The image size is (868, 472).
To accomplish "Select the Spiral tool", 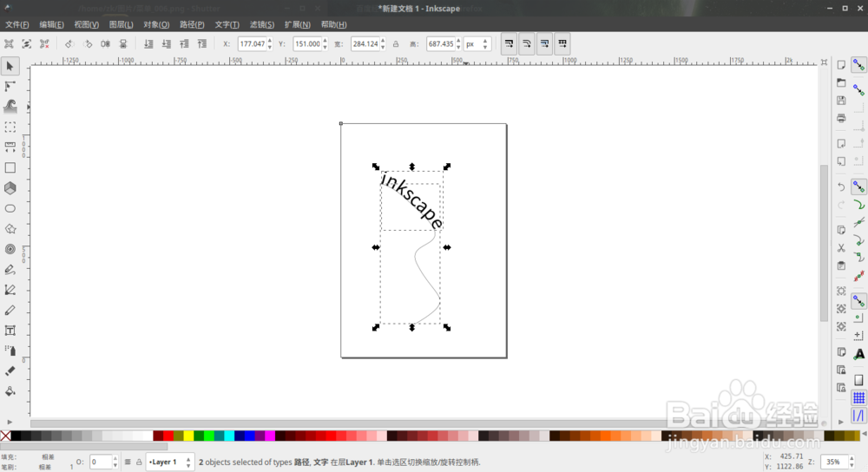I will (10, 249).
